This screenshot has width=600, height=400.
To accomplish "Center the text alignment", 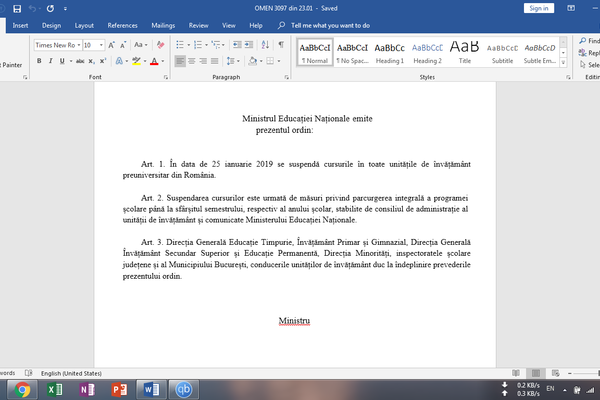I will pyautogui.click(x=192, y=61).
